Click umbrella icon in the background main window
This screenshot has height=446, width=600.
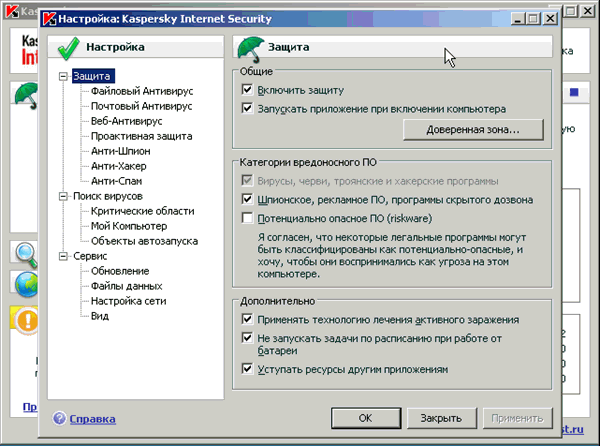[x=26, y=95]
